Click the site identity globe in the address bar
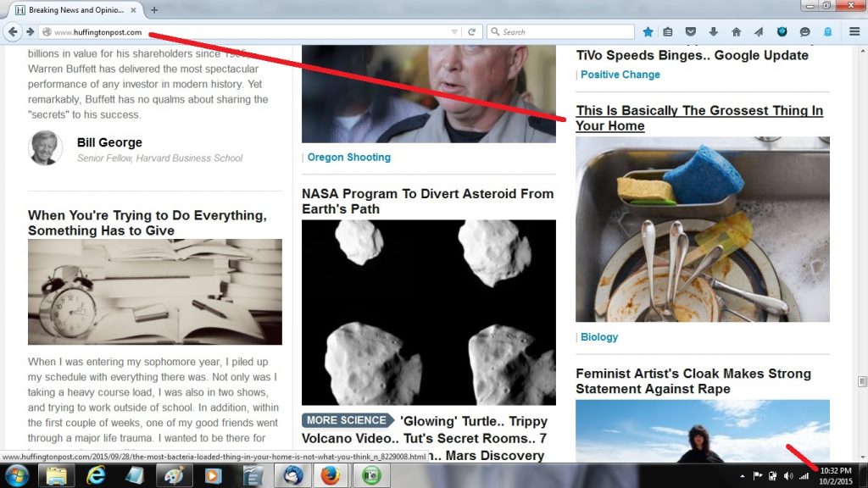Screen dimensions: 868x488 pos(47,32)
